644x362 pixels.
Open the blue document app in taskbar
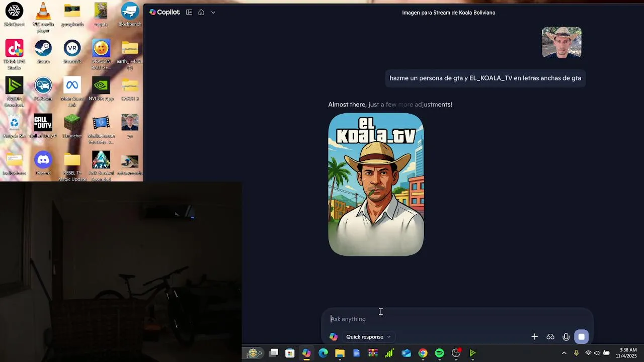(356, 353)
